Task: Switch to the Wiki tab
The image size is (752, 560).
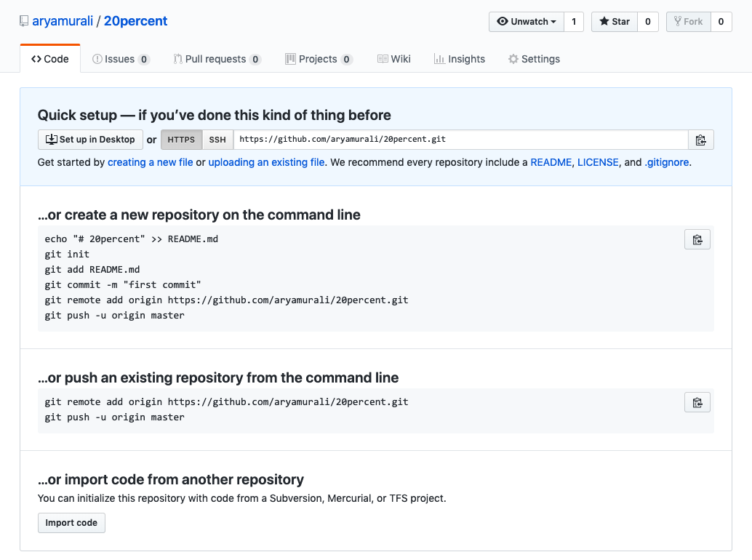Action: pos(394,59)
